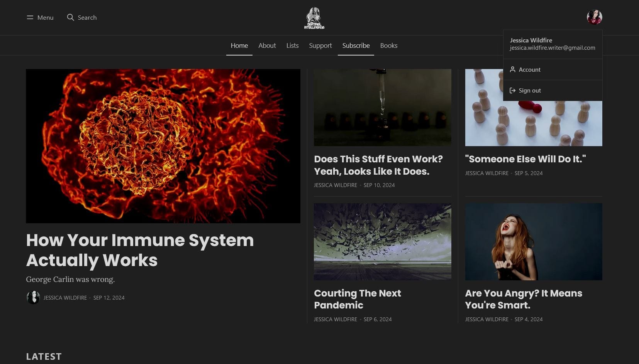Image resolution: width=639 pixels, height=364 pixels.
Task: Click the orange immune cell featured image
Action: (163, 146)
